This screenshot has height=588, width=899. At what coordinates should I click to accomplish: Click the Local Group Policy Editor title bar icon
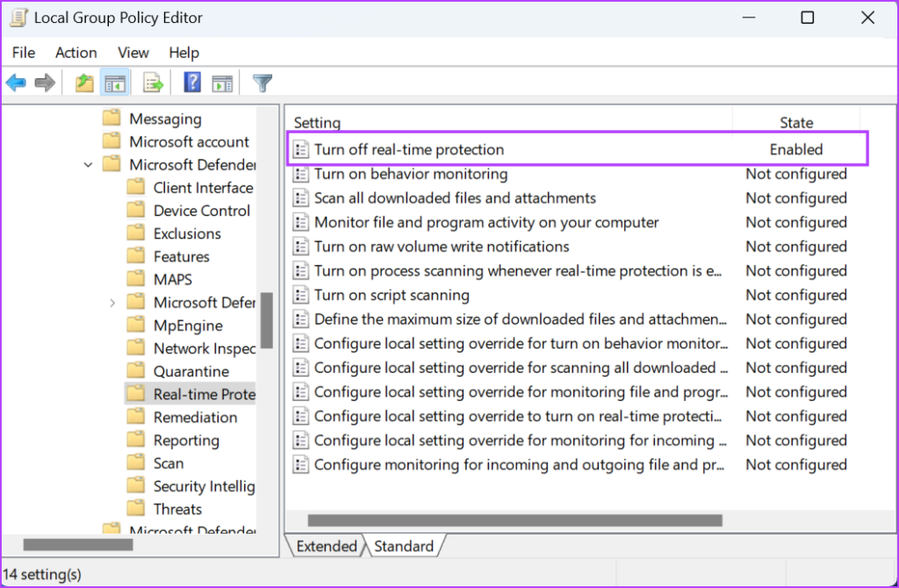[18, 18]
